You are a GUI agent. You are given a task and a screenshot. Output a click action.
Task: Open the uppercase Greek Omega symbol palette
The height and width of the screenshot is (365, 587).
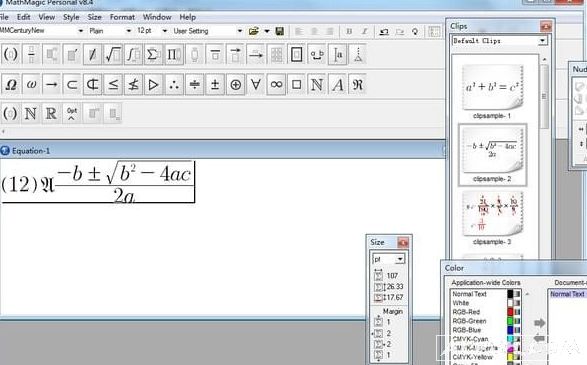10,85
